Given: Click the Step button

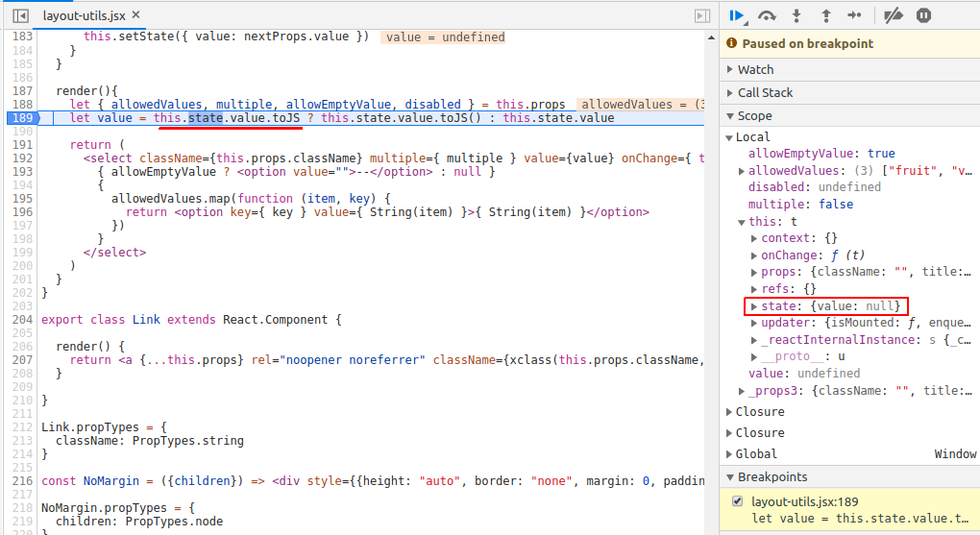Looking at the screenshot, I should [854, 15].
